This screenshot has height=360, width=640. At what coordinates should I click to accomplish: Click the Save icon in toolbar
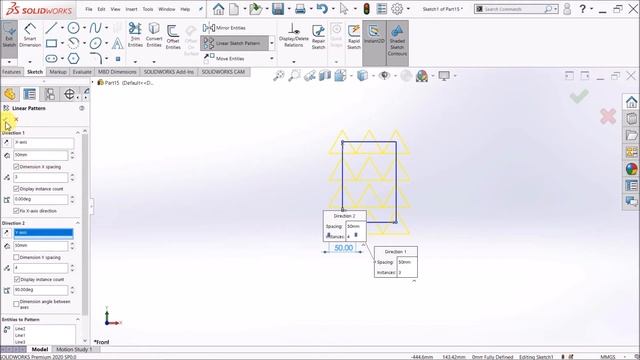point(278,9)
